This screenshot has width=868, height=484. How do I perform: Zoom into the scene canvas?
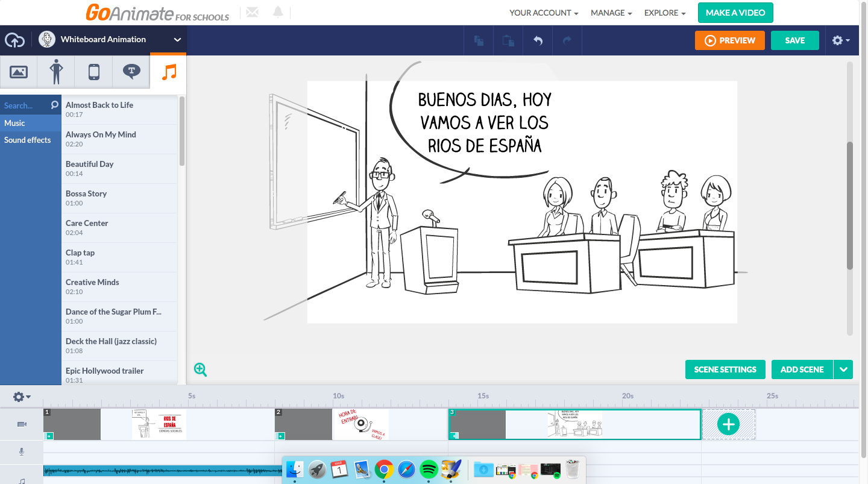201,369
